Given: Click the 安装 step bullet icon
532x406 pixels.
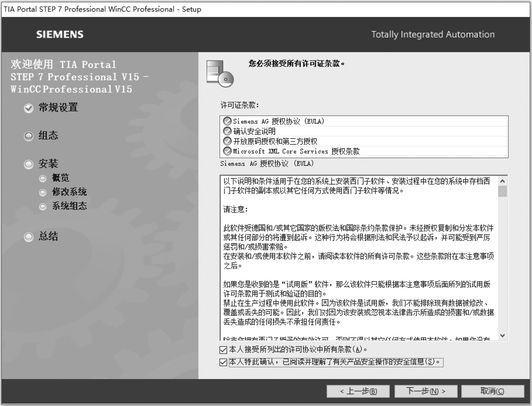Looking at the screenshot, I should click(x=28, y=165).
